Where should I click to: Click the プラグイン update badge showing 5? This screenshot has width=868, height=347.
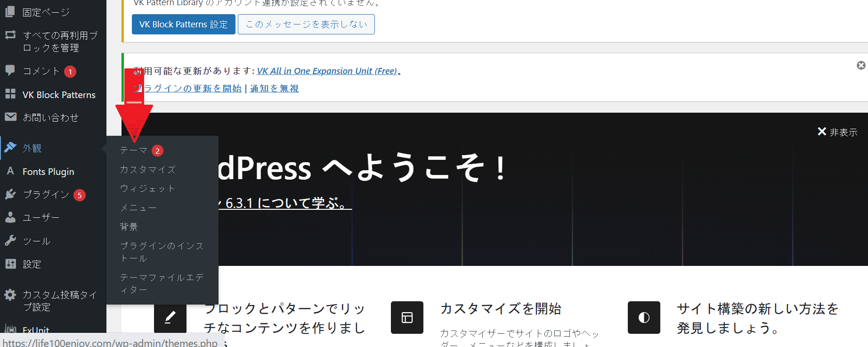coord(80,195)
